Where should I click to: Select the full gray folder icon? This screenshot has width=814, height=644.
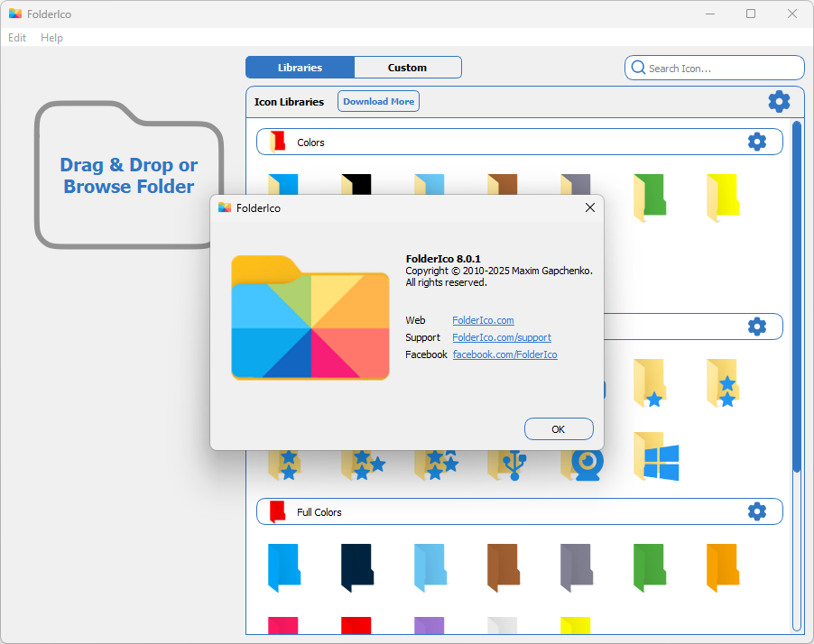pos(577,567)
